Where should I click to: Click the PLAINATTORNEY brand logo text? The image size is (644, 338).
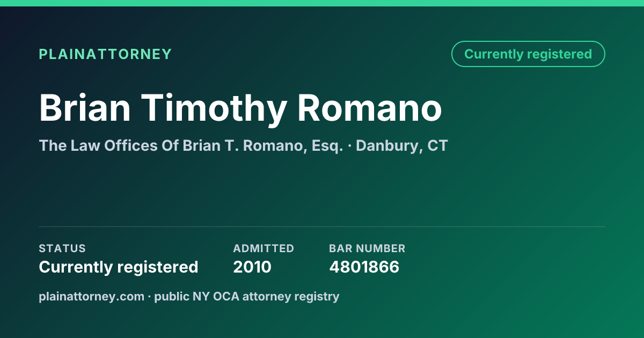click(x=105, y=54)
